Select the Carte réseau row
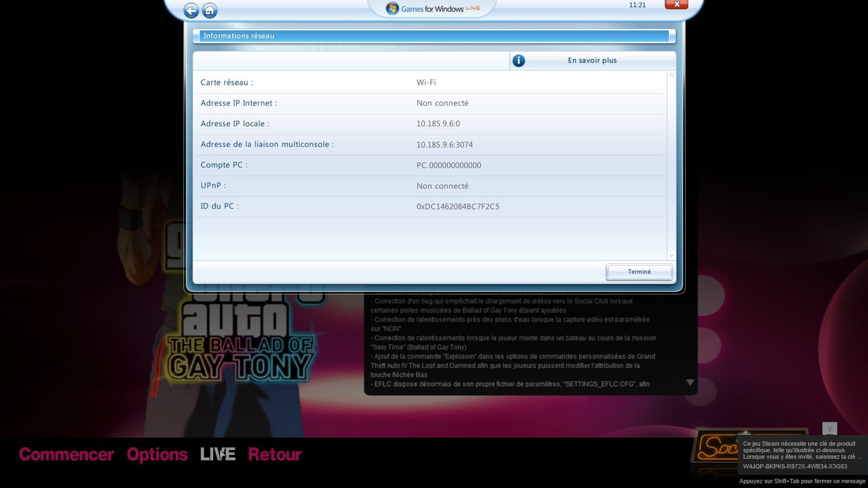868x488 pixels. [x=429, y=82]
